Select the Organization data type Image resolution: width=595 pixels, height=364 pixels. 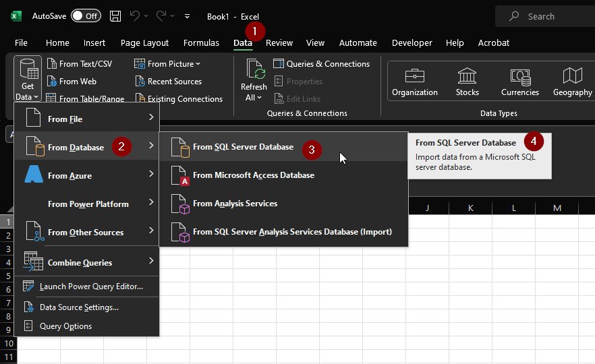click(x=415, y=82)
